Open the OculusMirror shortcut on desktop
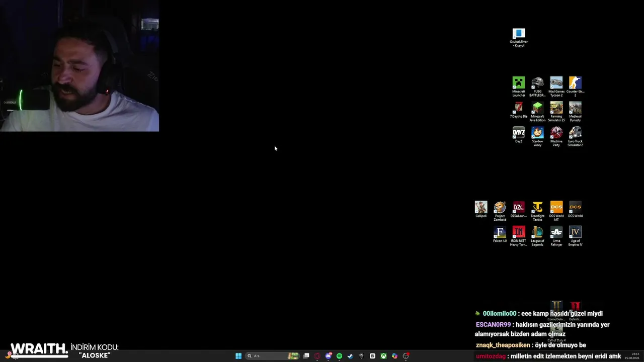 (519, 38)
